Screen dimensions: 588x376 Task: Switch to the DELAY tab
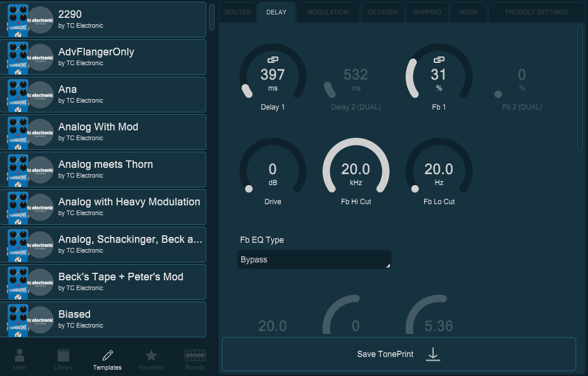(x=276, y=12)
